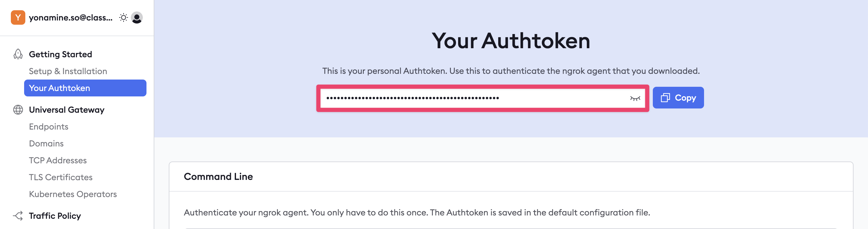The width and height of the screenshot is (868, 229).
Task: Reveal the authtoken with the eye icon
Action: click(635, 98)
